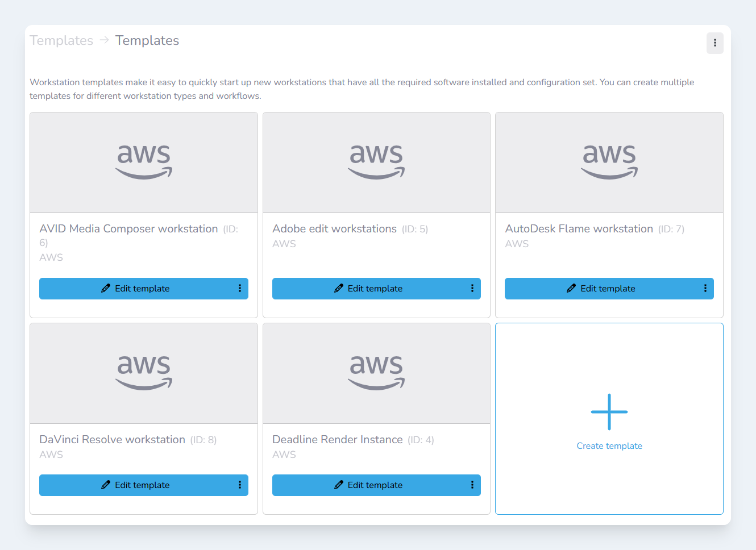Click the Create template link

pos(609,446)
